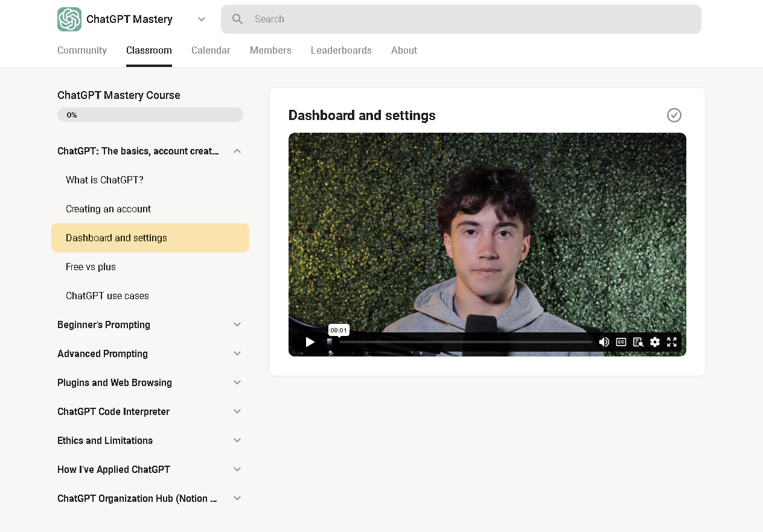Go to the Community tab
The width and height of the screenshot is (763, 532).
click(82, 51)
